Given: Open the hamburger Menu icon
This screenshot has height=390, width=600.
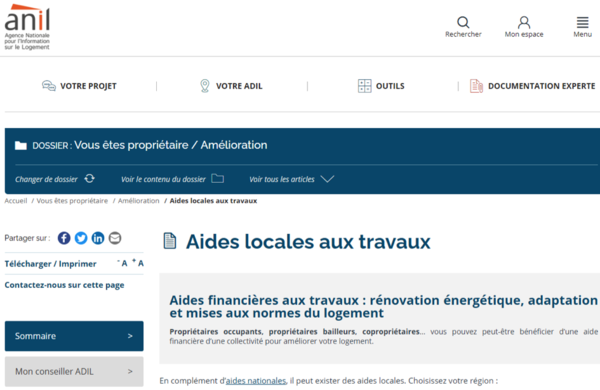Looking at the screenshot, I should click(582, 22).
